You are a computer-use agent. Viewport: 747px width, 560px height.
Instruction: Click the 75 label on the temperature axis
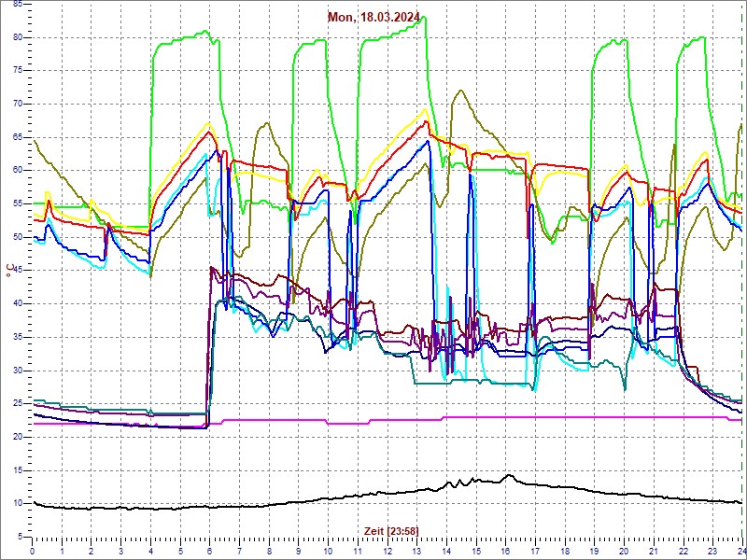pyautogui.click(x=16, y=71)
